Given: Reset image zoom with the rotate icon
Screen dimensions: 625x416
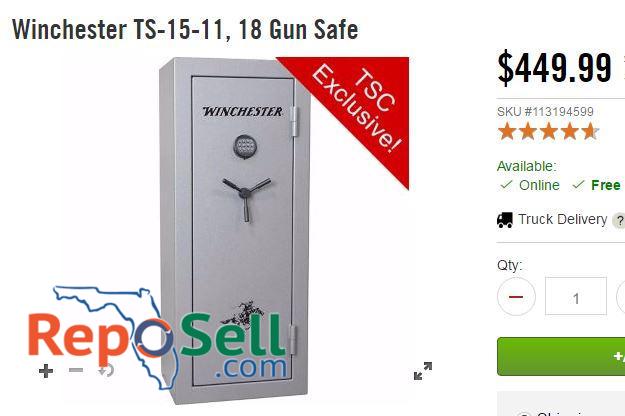Looking at the screenshot, I should coord(106,371).
